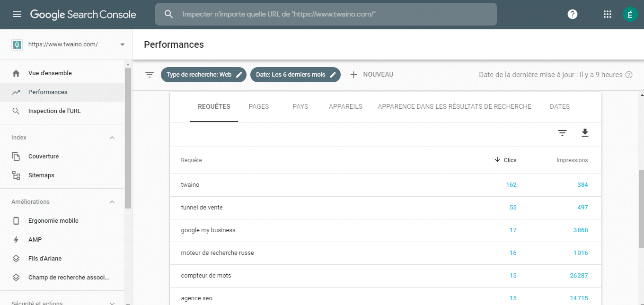Click the 1016 impressions value
The image size is (644, 305).
click(x=580, y=253)
